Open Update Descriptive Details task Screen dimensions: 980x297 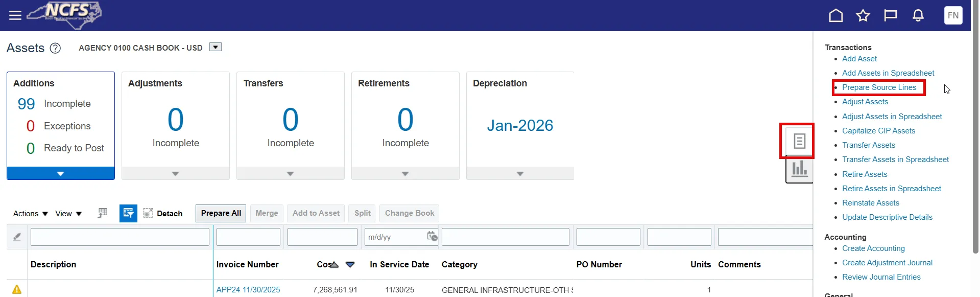click(x=887, y=217)
